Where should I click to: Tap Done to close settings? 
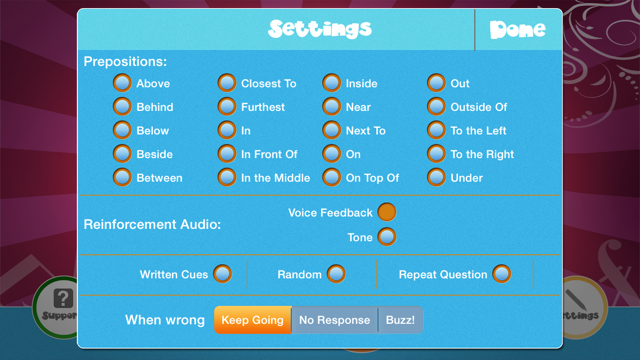tap(518, 29)
